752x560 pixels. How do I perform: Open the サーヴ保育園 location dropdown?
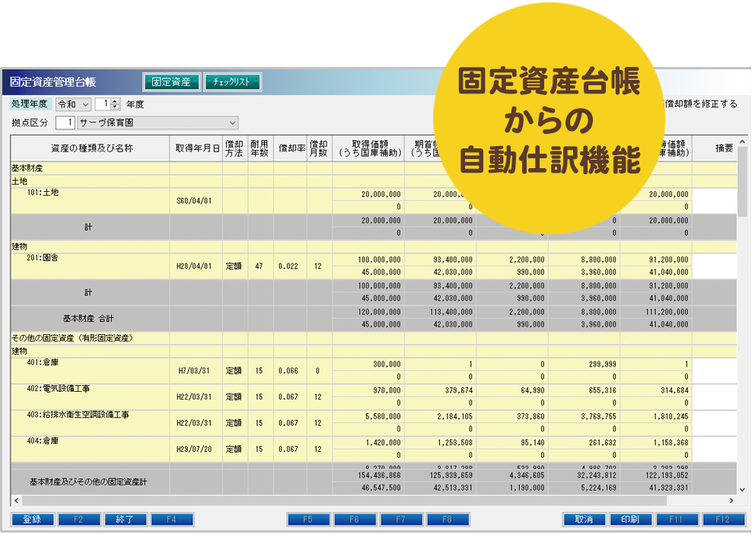[x=232, y=123]
